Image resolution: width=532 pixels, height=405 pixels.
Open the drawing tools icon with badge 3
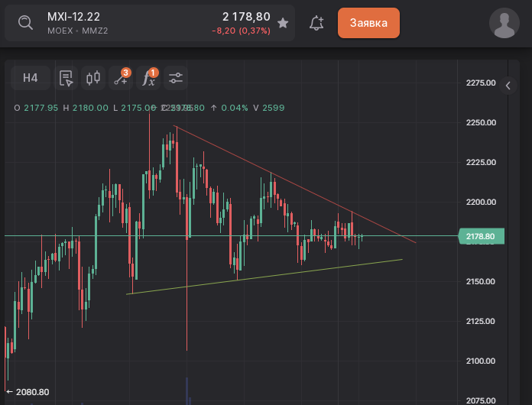click(121, 78)
